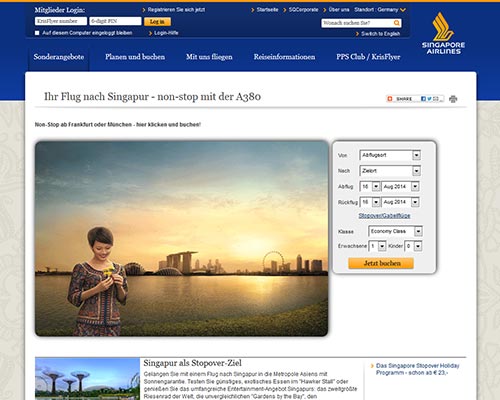Open the Planen und buchen menu
The height and width of the screenshot is (400, 500).
(x=135, y=57)
